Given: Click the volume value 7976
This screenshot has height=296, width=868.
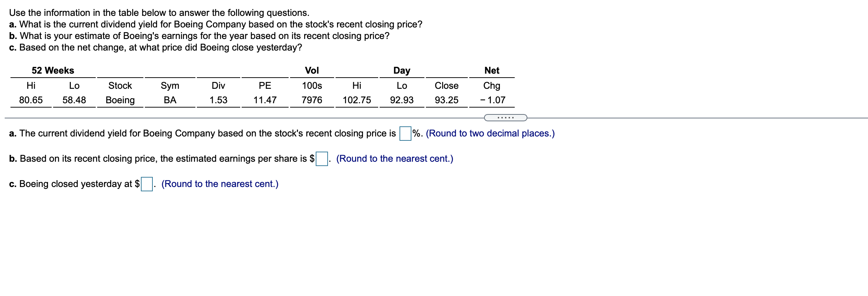Looking at the screenshot, I should click(312, 100).
